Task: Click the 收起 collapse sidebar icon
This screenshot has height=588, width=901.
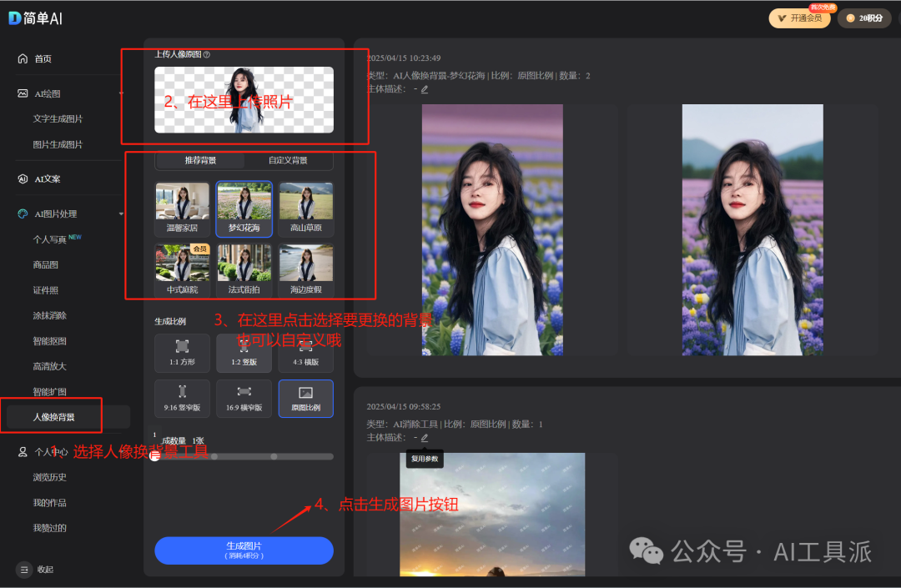Action: click(x=24, y=570)
